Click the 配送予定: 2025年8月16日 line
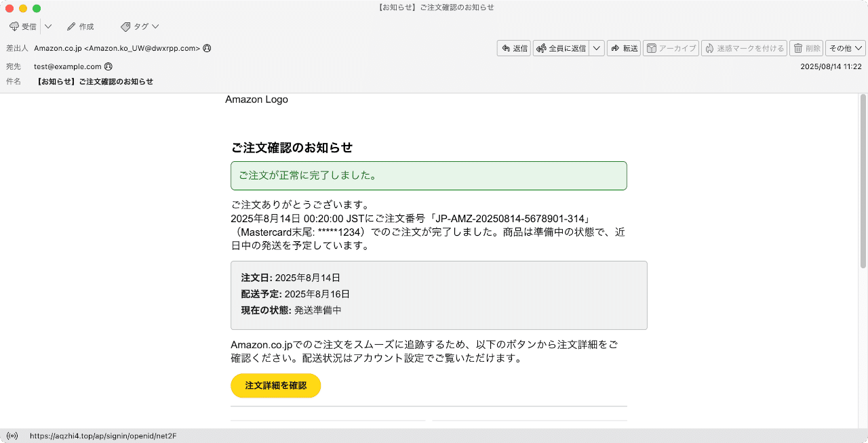 click(295, 294)
